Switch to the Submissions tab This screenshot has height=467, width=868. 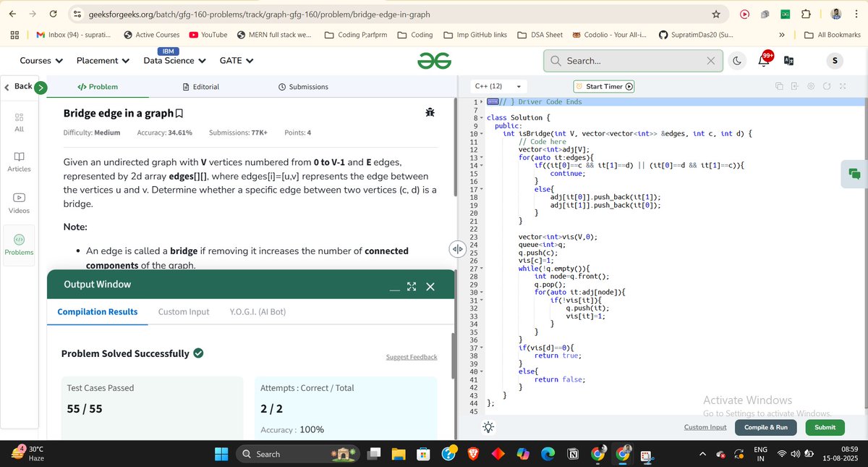click(x=303, y=87)
